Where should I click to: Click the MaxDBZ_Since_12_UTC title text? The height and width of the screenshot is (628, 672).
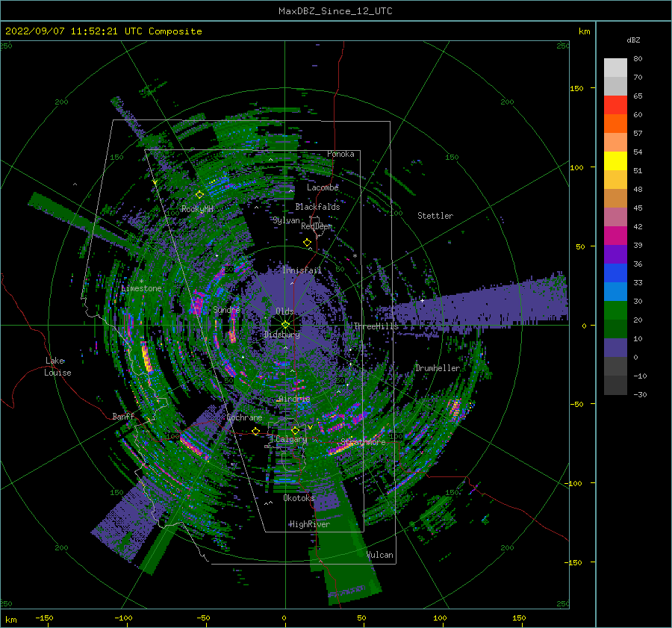click(335, 11)
